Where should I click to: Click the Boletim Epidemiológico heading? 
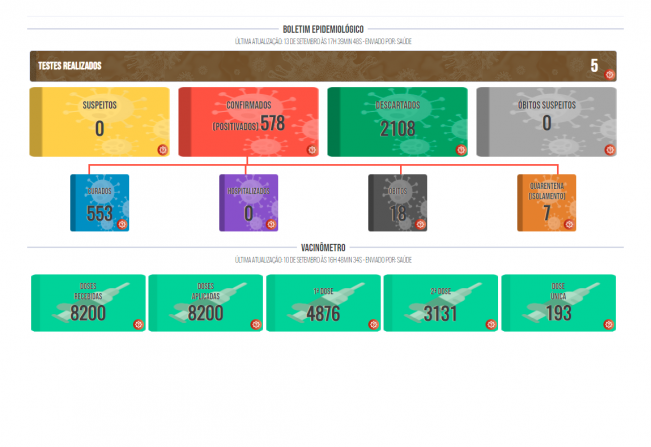(x=325, y=29)
